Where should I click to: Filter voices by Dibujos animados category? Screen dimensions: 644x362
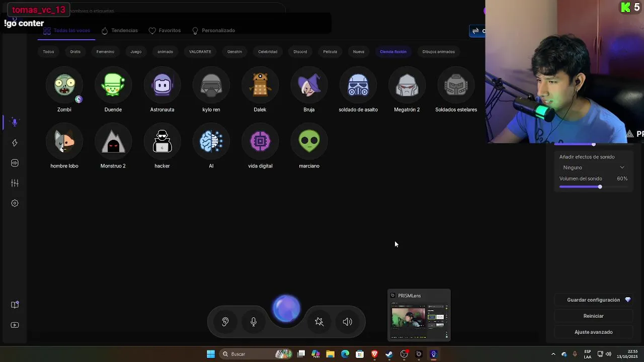pos(439,52)
